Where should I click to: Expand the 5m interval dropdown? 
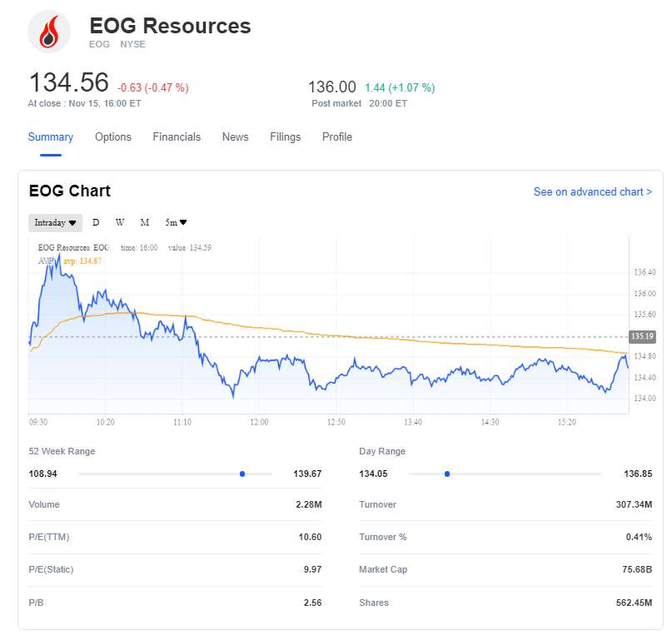[176, 222]
